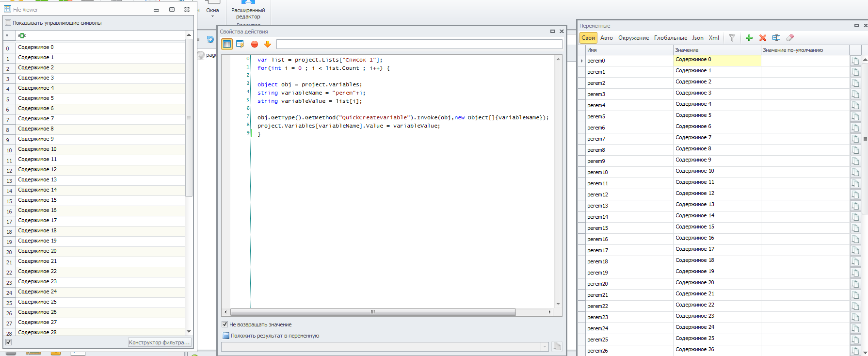The width and height of the screenshot is (868, 356).
Task: Click the red circle breakpoint icon
Action: 254,44
